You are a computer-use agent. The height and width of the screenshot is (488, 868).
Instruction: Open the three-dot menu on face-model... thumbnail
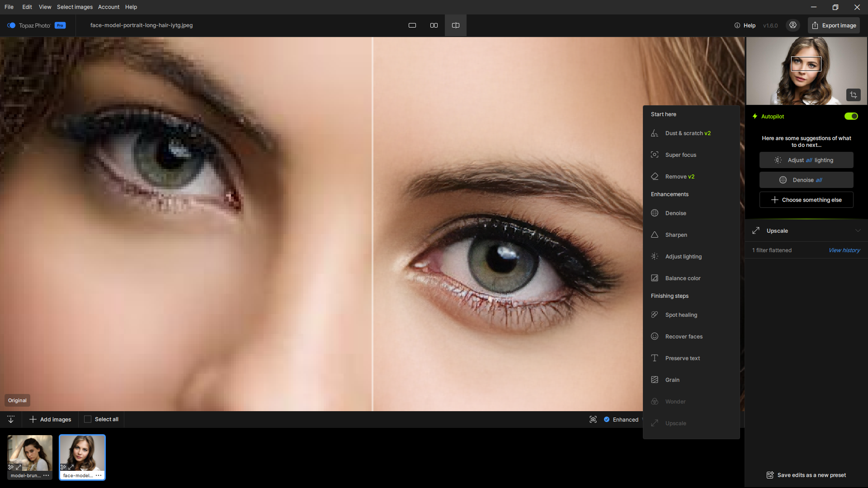pos(99,475)
